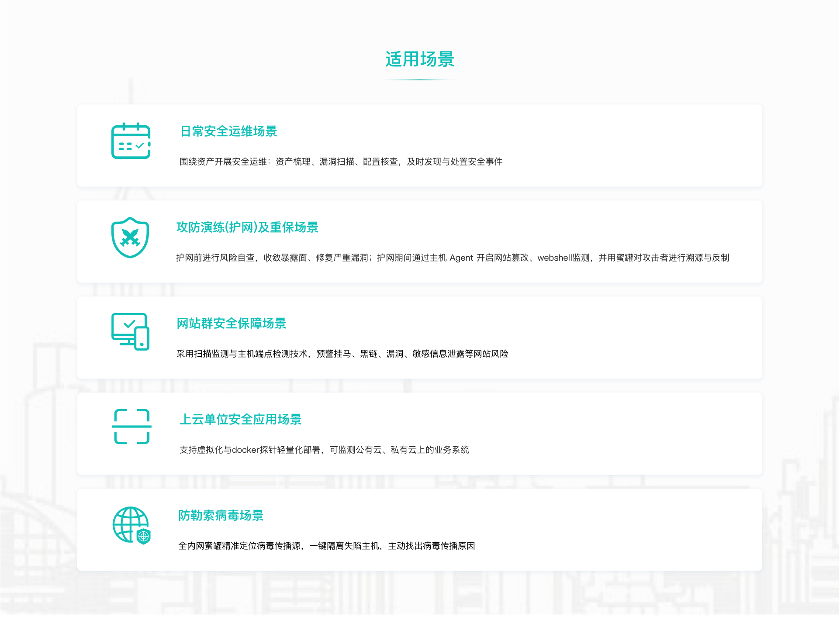Click the description mentioning docker探针
The width and height of the screenshot is (840, 620).
pos(324,450)
